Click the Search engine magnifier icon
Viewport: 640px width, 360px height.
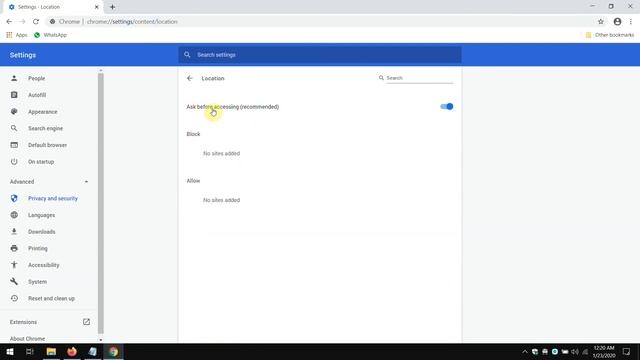[x=14, y=128]
